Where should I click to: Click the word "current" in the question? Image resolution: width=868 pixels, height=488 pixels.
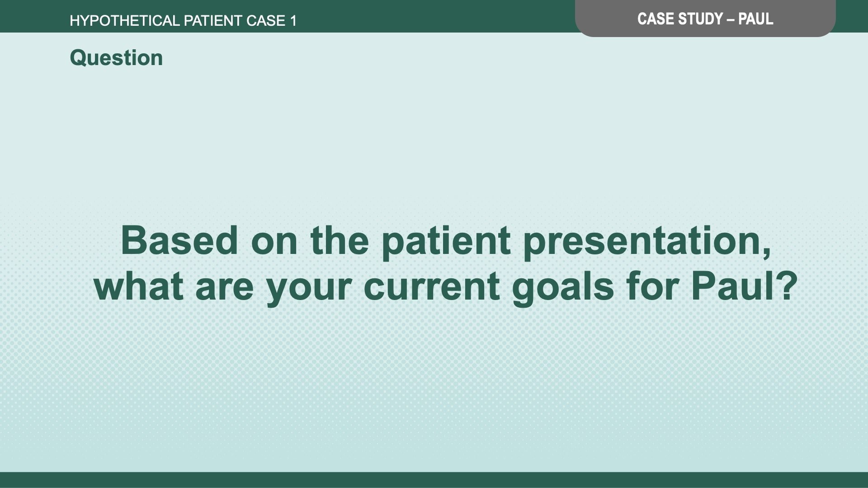point(432,286)
